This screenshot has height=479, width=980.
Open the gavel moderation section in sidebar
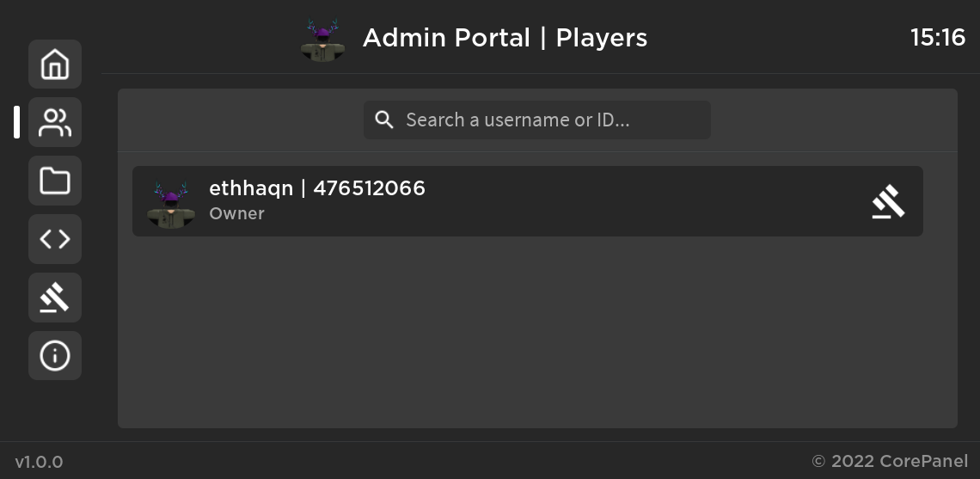[x=55, y=298]
